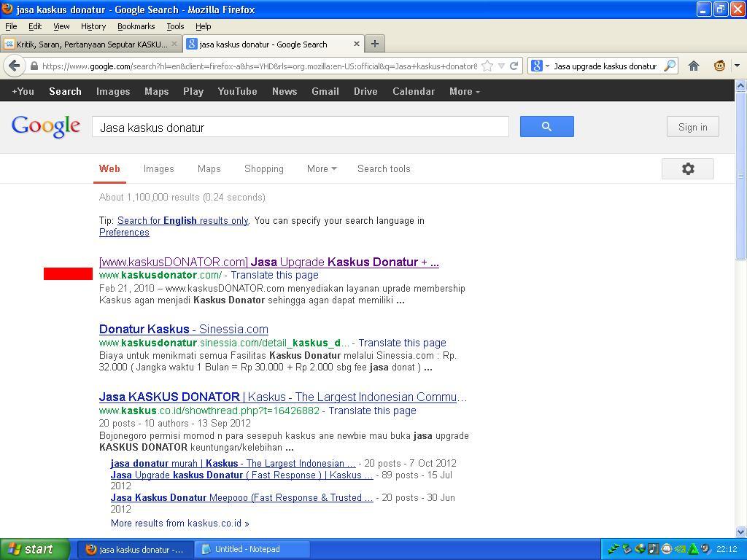The height and width of the screenshot is (560, 747).
Task: Open the settings gear options
Action: pos(687,169)
